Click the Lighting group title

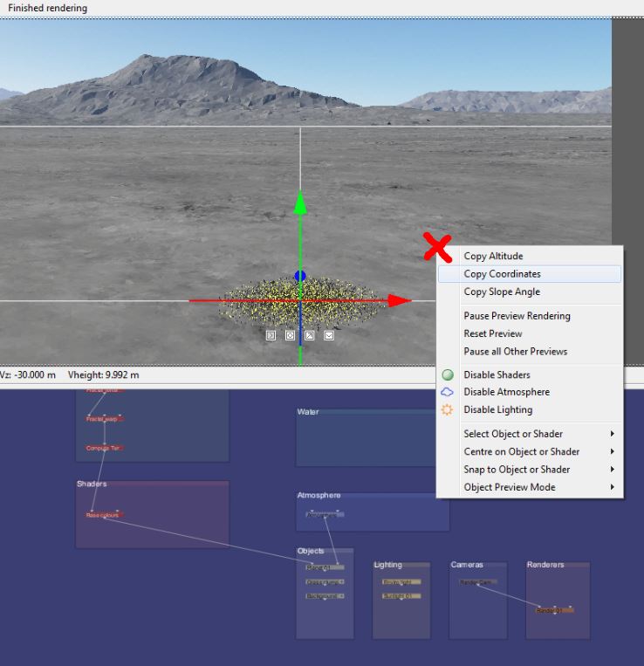(387, 565)
